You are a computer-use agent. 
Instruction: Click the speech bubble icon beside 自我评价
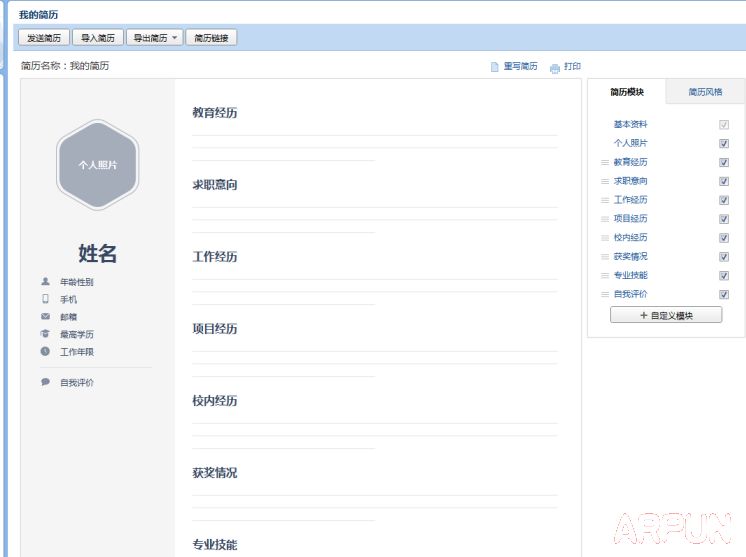click(x=45, y=382)
